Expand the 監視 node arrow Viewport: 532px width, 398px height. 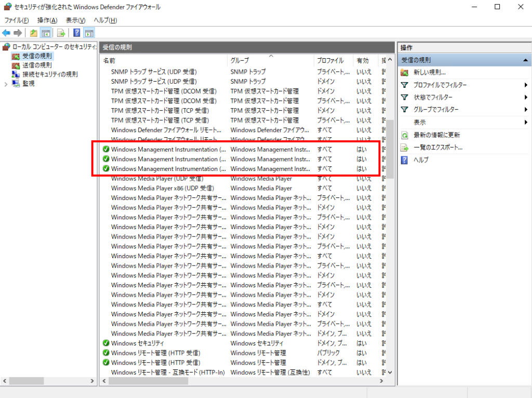[x=6, y=84]
